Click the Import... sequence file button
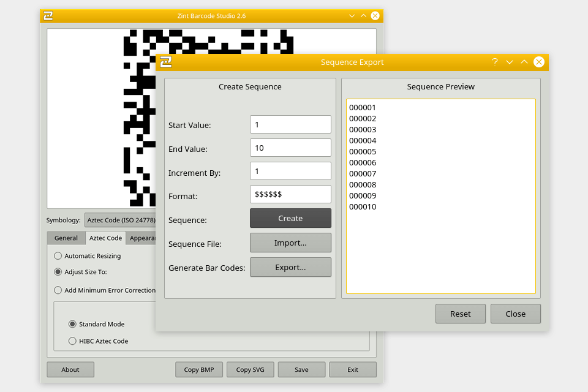 pos(290,243)
